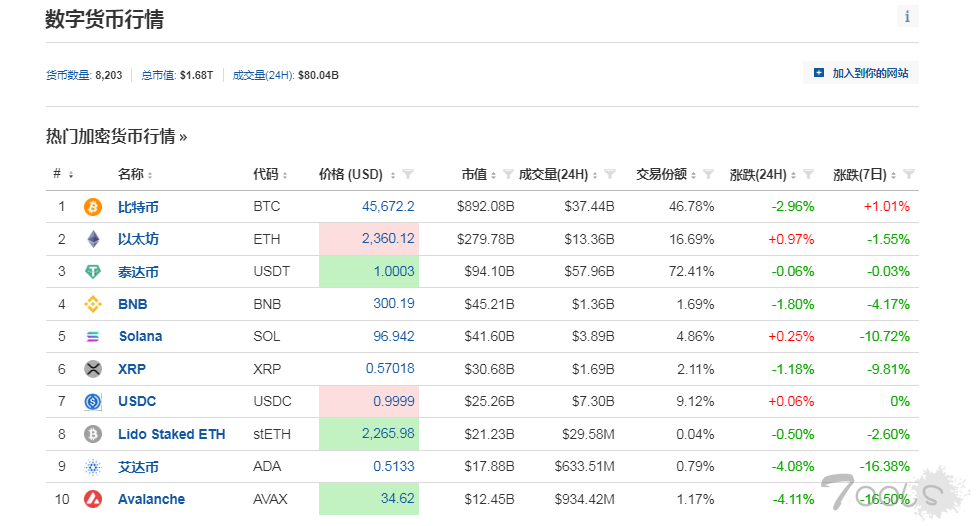
Task: Click the USDC coin icon
Action: tap(93, 402)
